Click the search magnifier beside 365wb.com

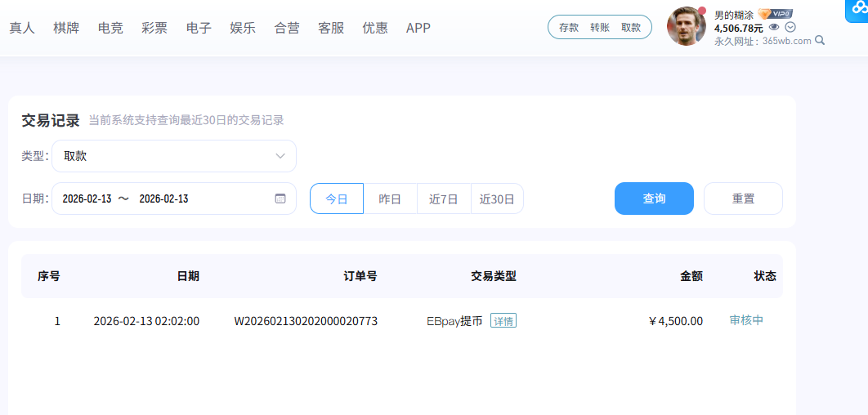[820, 40]
